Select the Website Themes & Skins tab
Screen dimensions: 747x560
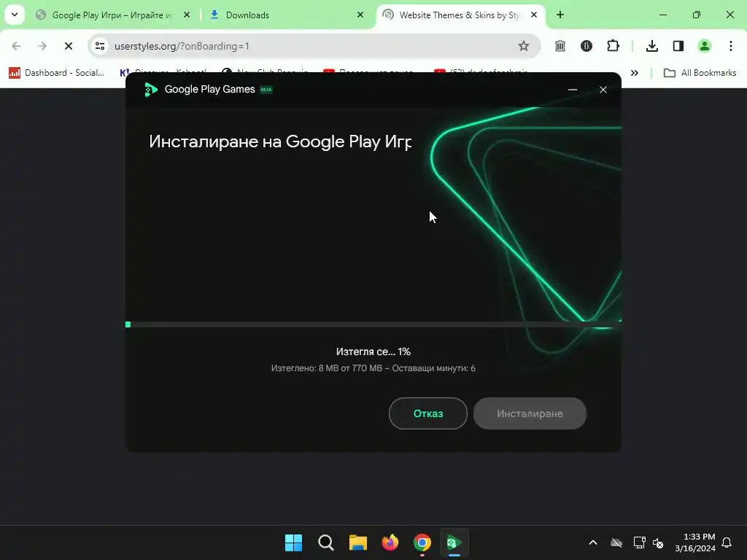click(x=460, y=15)
